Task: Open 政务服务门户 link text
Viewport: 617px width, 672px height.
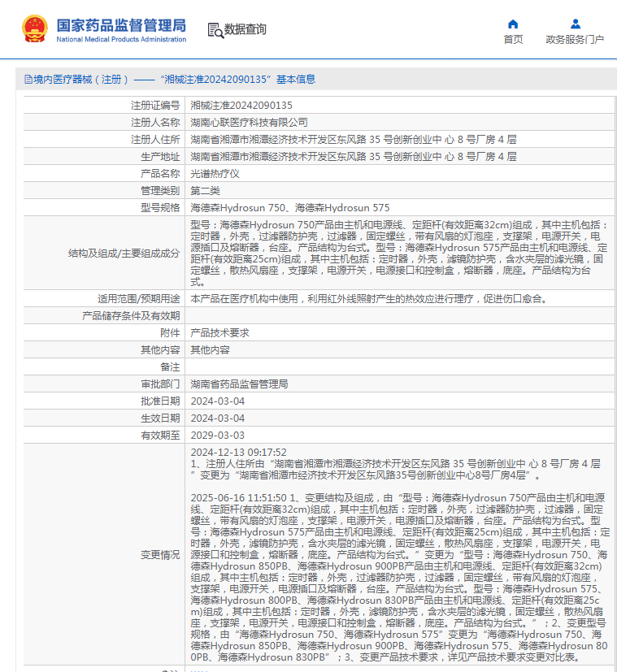Action: point(575,40)
